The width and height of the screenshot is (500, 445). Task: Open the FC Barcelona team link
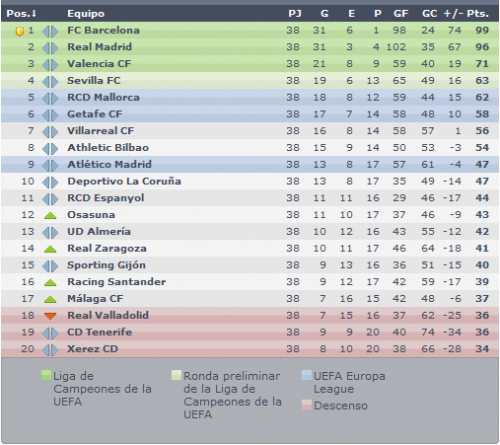[x=103, y=30]
